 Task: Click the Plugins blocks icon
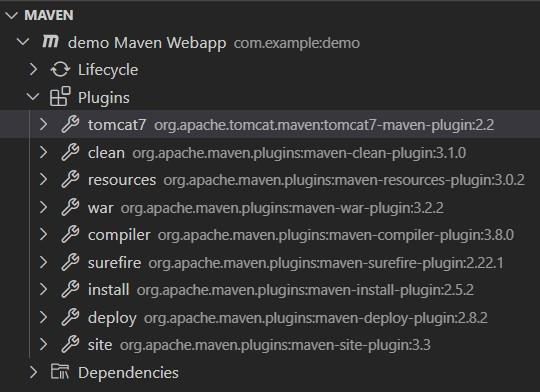(x=60, y=97)
